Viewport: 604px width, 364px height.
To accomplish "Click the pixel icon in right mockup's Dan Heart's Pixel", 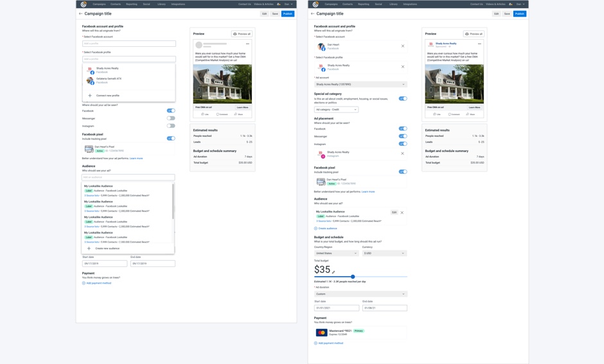I will point(321,182).
